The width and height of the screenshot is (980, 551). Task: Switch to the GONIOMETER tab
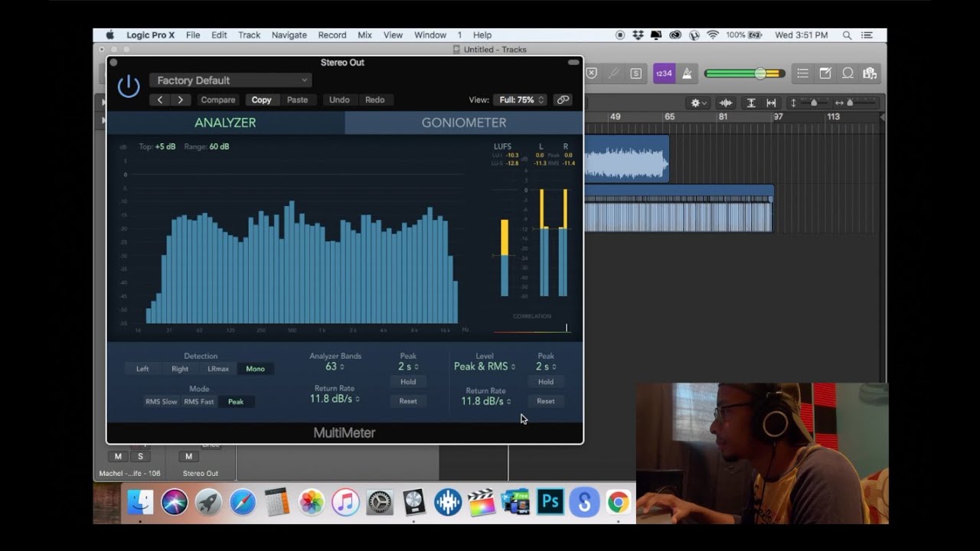tap(464, 122)
